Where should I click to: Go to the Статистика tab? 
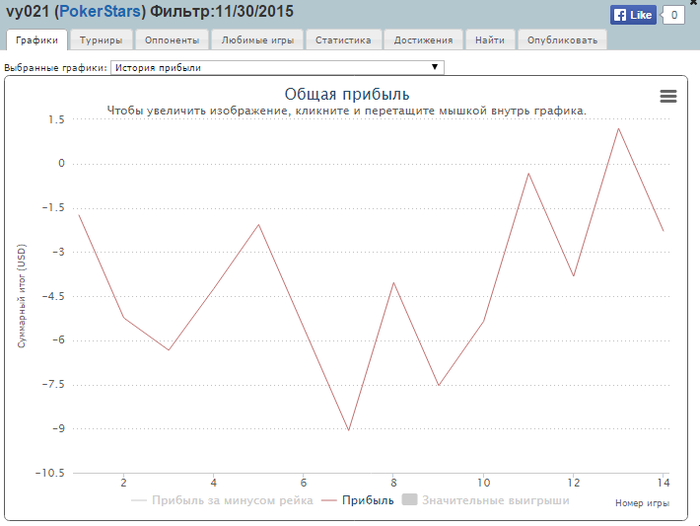[x=343, y=40]
